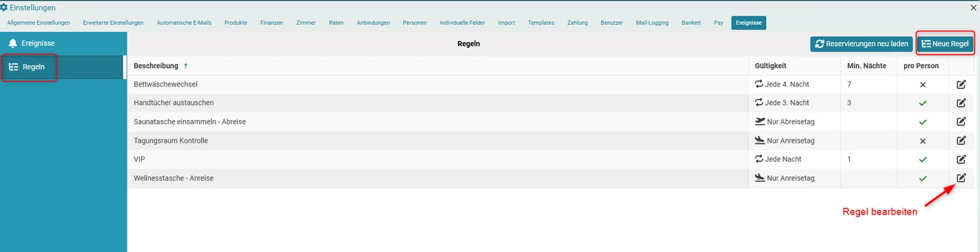Click the bell icon beside Ereignisse
Viewport: 980px width, 252px height.
pyautogui.click(x=13, y=44)
